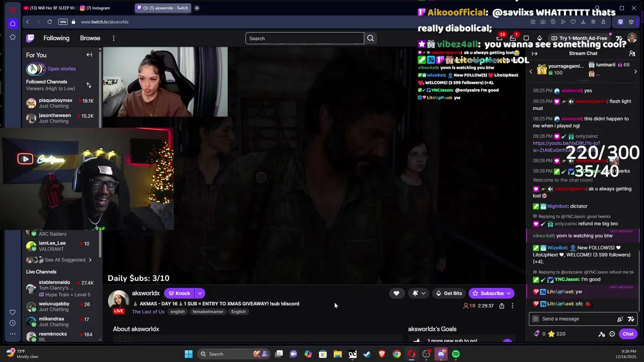The image size is (644, 362).
Task: Click the Chrome icon in the taskbar
Action: point(397,354)
